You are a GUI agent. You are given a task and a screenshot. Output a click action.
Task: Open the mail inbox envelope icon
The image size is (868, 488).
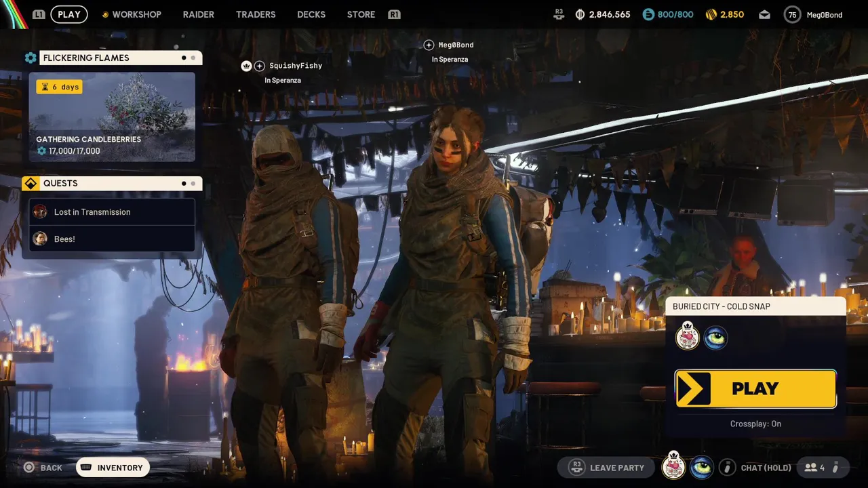point(765,14)
